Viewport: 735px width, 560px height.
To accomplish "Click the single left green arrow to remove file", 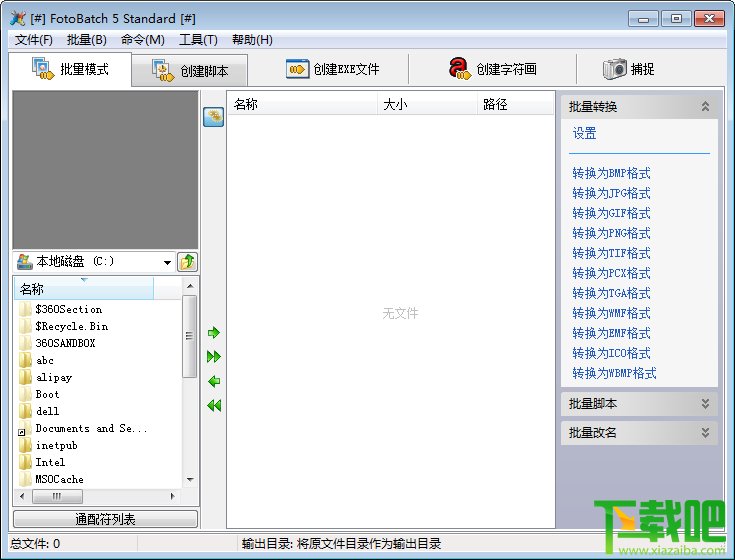I will 214,381.
